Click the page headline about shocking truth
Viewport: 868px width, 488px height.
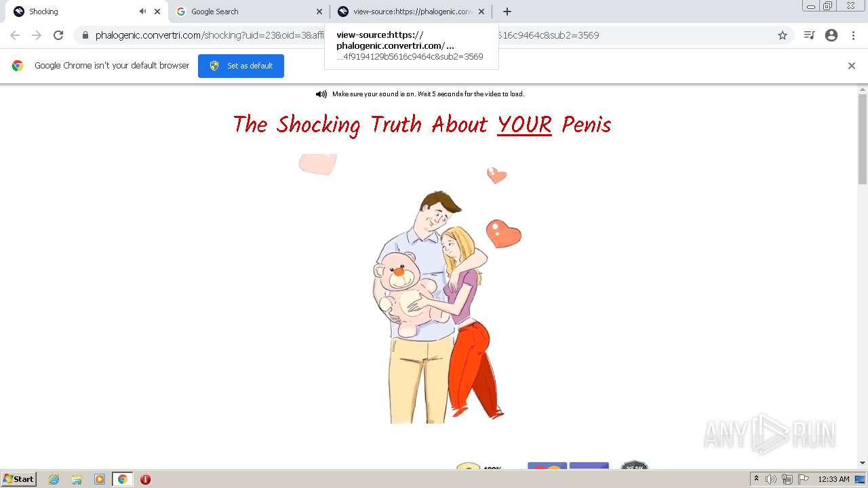pos(422,125)
